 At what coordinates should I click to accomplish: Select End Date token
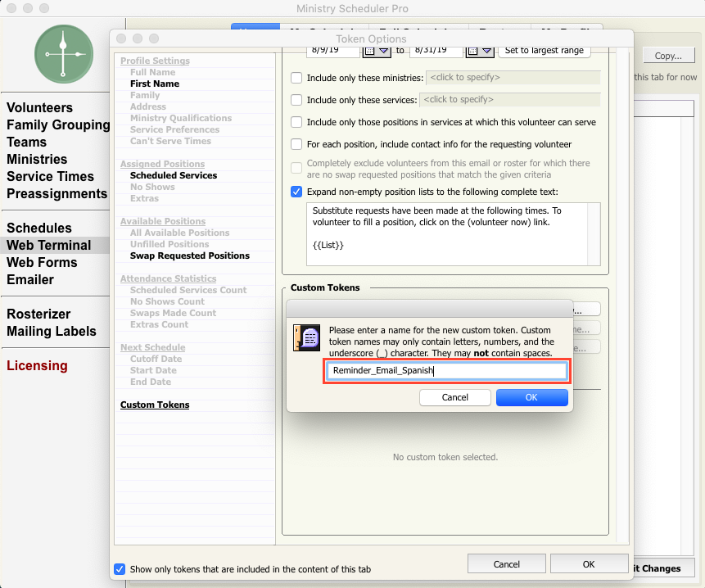[x=151, y=382]
